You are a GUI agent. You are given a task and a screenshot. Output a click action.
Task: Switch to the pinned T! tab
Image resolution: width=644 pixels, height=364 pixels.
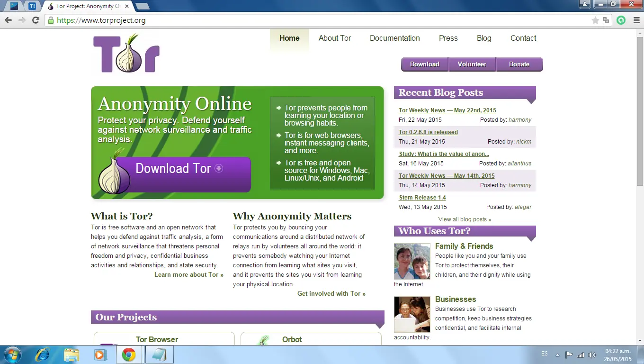coord(32,6)
